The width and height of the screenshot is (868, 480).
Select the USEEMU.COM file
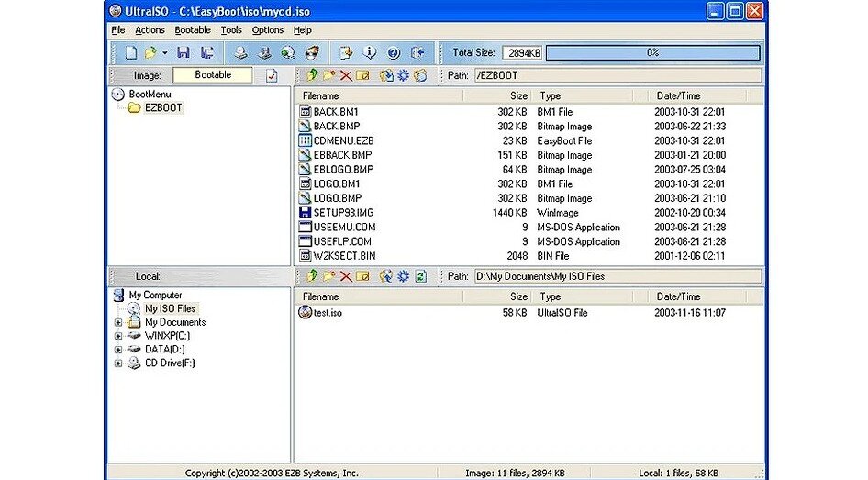tap(344, 227)
